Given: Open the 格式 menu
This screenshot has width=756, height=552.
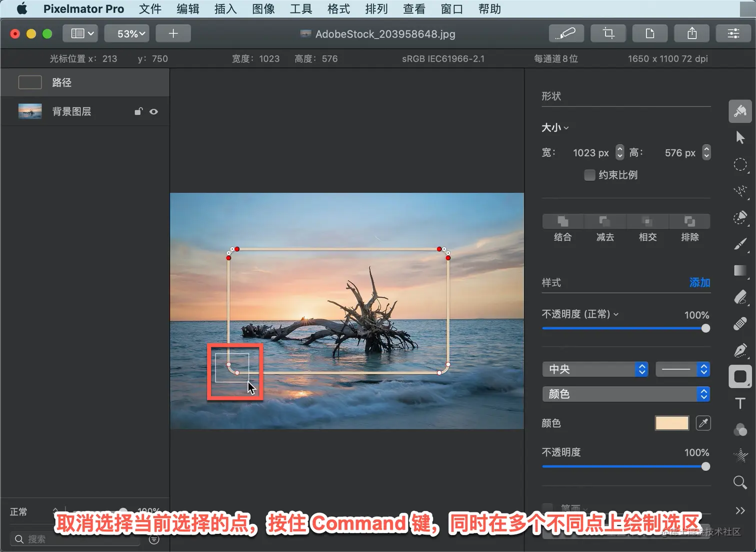Looking at the screenshot, I should [338, 9].
